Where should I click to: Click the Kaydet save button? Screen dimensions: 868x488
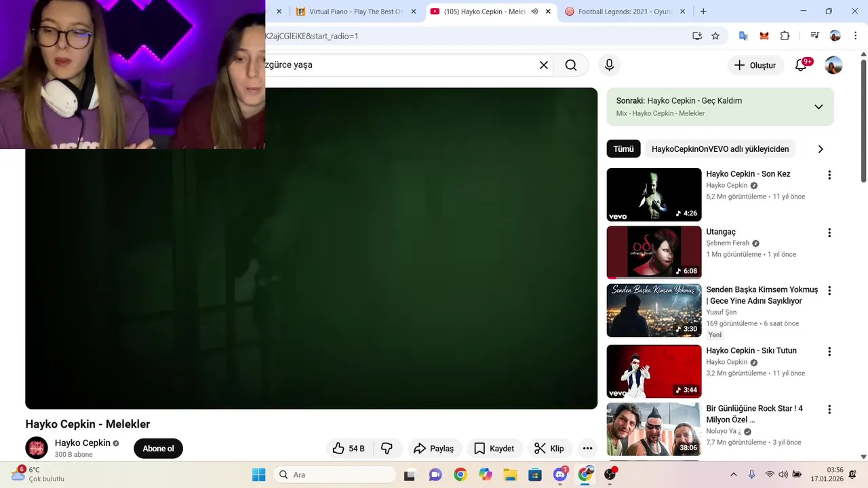(494, 449)
